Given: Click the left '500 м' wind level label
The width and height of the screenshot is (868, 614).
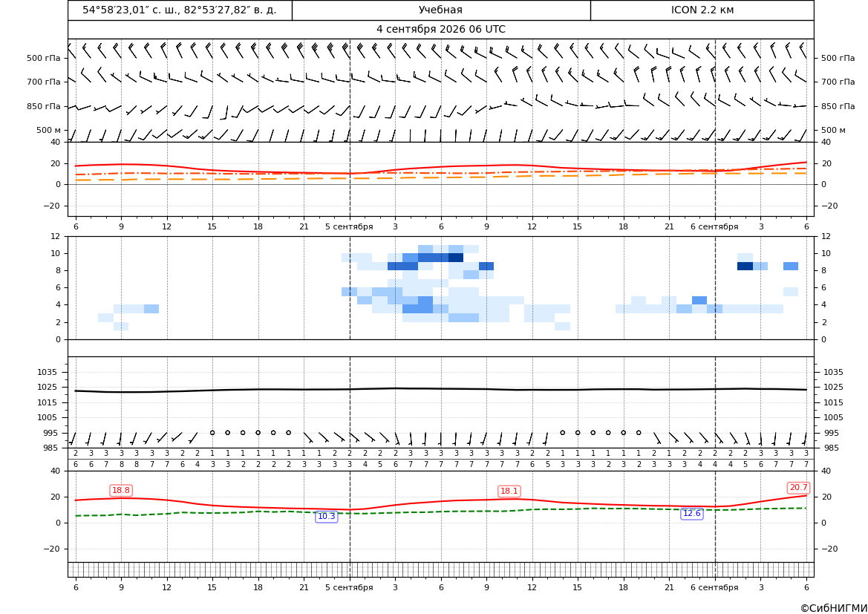Looking at the screenshot, I should click(49, 130).
